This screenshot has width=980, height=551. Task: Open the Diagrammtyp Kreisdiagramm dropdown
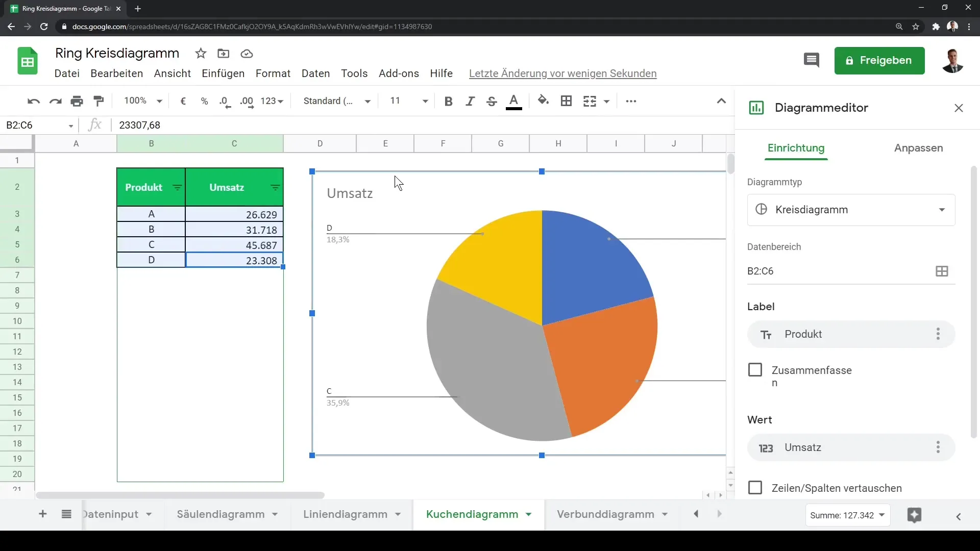pos(851,210)
